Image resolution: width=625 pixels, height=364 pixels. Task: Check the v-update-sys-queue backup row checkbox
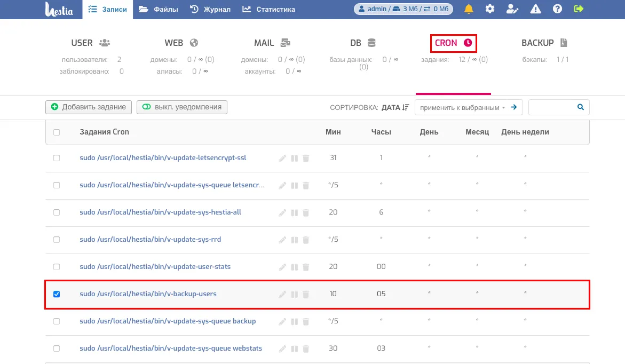coord(57,321)
